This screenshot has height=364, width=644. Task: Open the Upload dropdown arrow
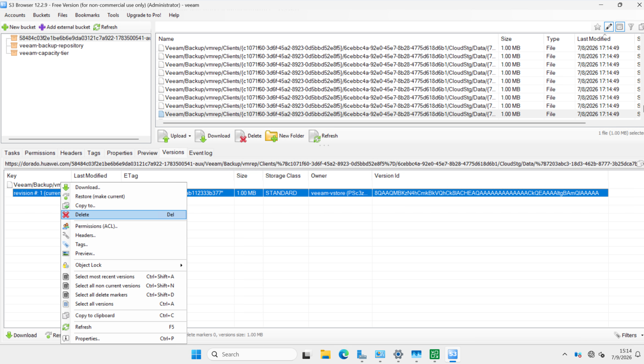[x=190, y=136]
